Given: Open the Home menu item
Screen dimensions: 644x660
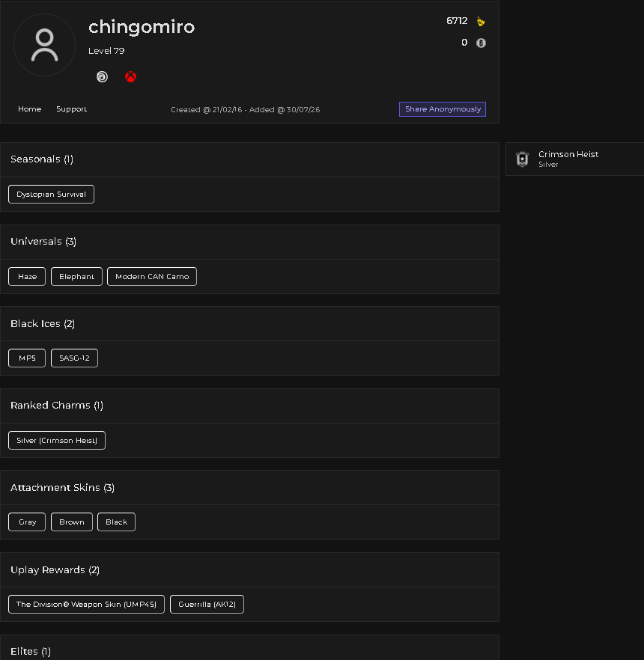Looking at the screenshot, I should [x=29, y=109].
